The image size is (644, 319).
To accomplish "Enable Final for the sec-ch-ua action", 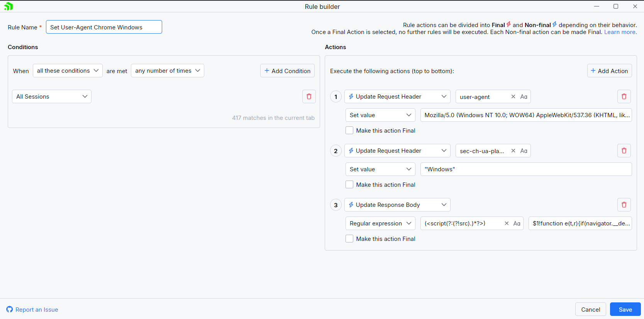I will pos(349,185).
